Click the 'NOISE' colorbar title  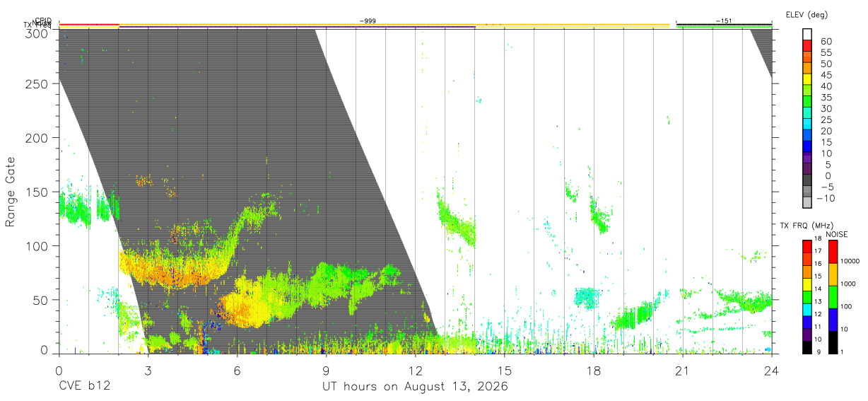click(837, 234)
